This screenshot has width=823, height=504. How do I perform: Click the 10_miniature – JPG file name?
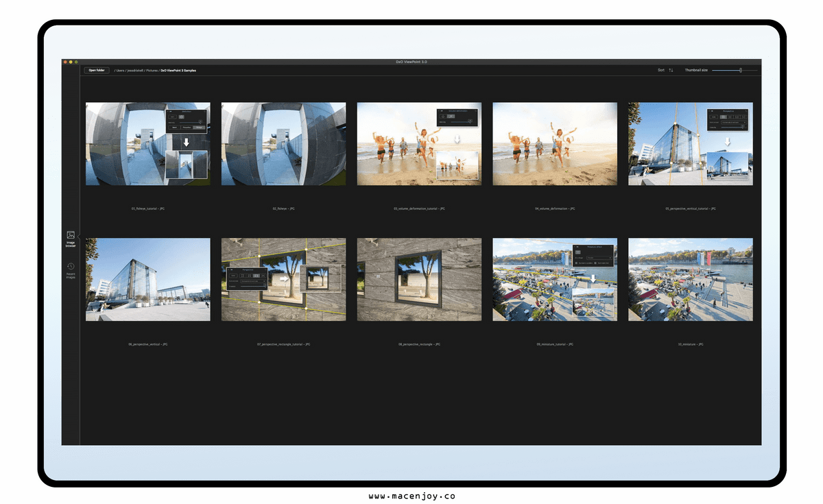(691, 344)
